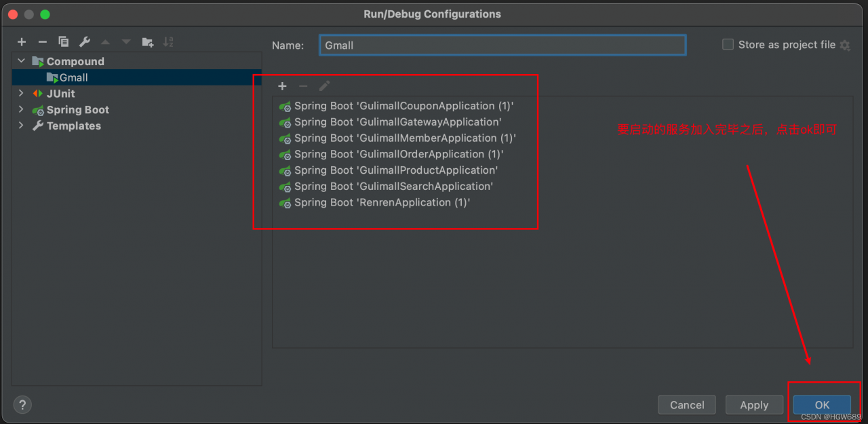This screenshot has height=424, width=868.
Task: Click the Spring Boot icon beside GulimallCouponApplication
Action: 285,107
